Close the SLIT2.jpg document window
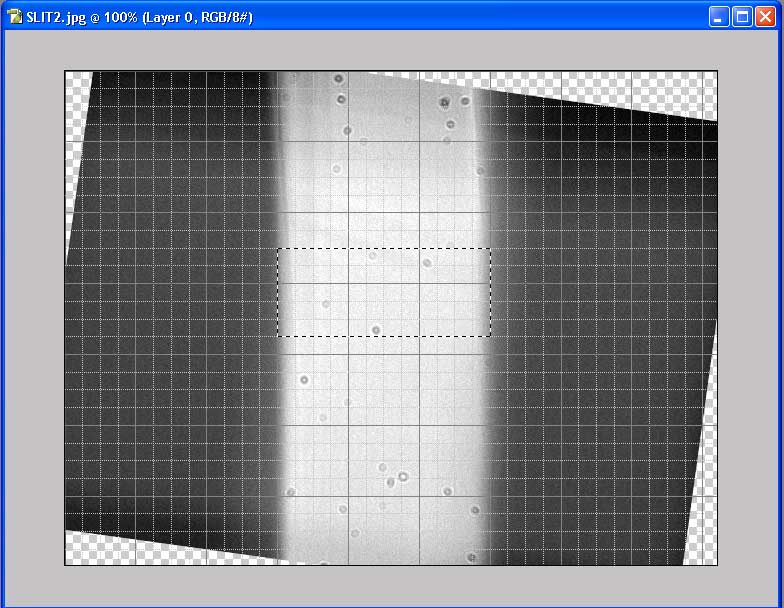784x608 pixels. click(x=766, y=17)
